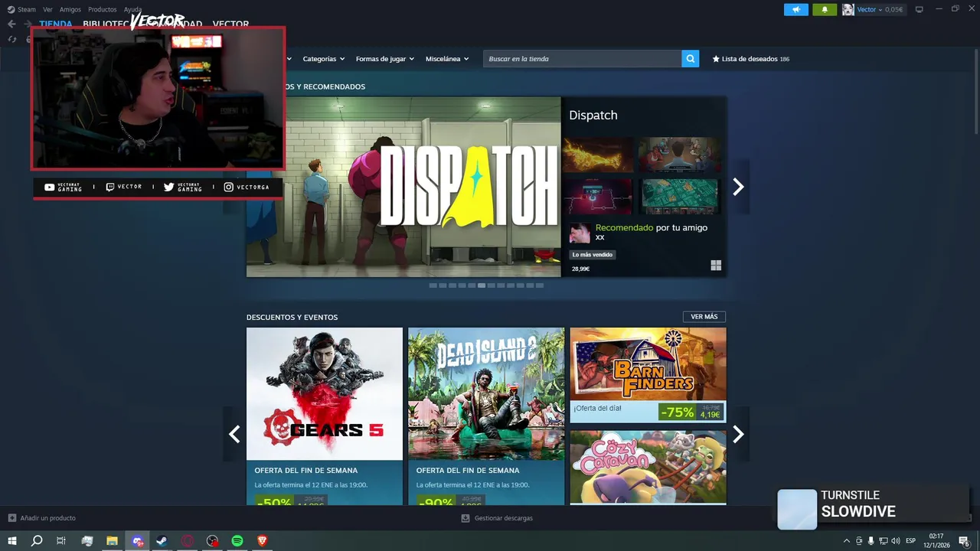Expand the Vector account dropdown
Image resolution: width=980 pixels, height=551 pixels.
(880, 9)
